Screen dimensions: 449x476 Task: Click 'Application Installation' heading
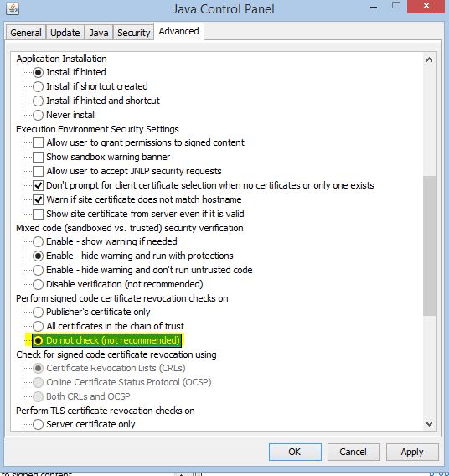[x=62, y=59]
